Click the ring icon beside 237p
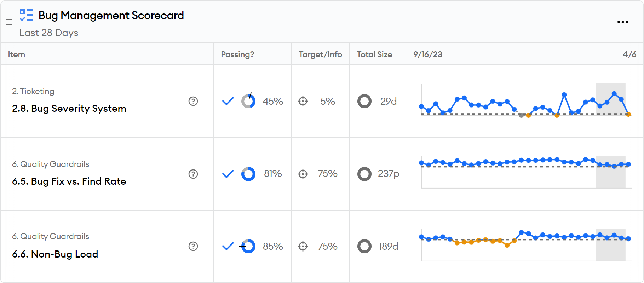This screenshot has width=644, height=283. tap(364, 174)
